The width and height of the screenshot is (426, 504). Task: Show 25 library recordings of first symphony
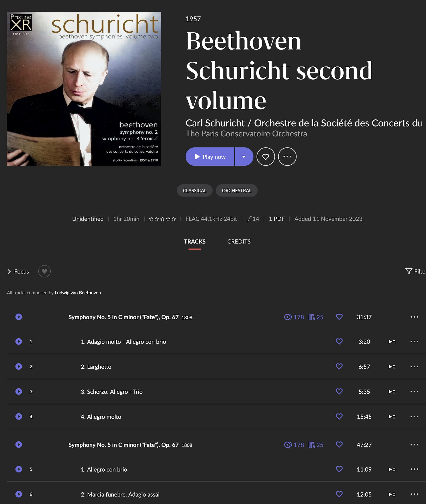click(x=316, y=317)
